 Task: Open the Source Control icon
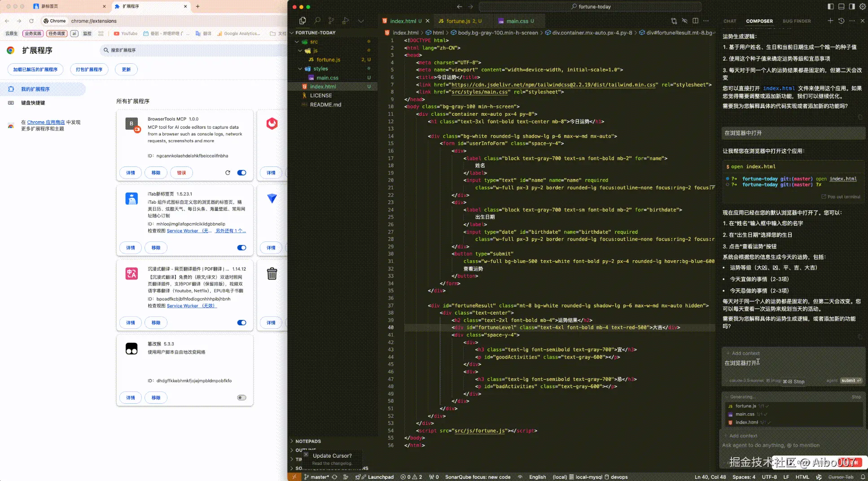pyautogui.click(x=331, y=21)
